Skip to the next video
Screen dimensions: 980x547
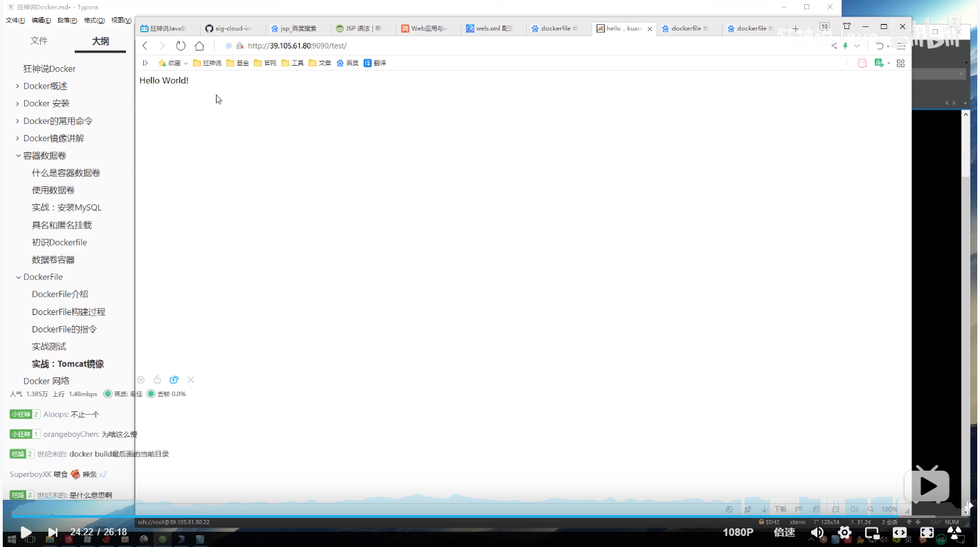(53, 532)
